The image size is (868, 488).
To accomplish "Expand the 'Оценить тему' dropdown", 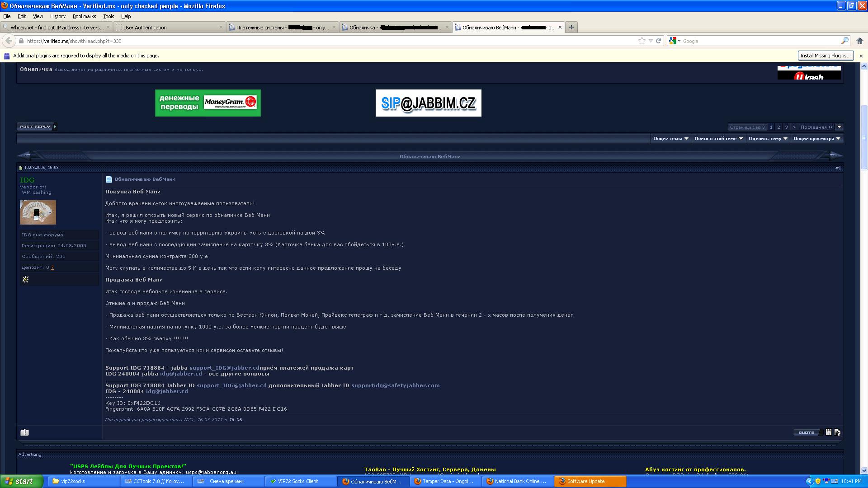I will (768, 139).
